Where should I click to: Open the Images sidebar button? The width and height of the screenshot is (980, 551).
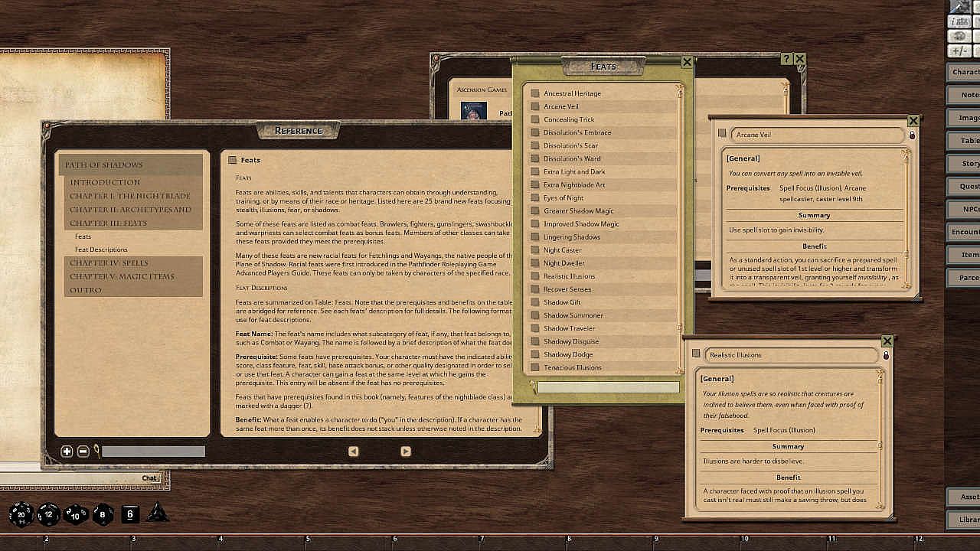[x=963, y=118]
